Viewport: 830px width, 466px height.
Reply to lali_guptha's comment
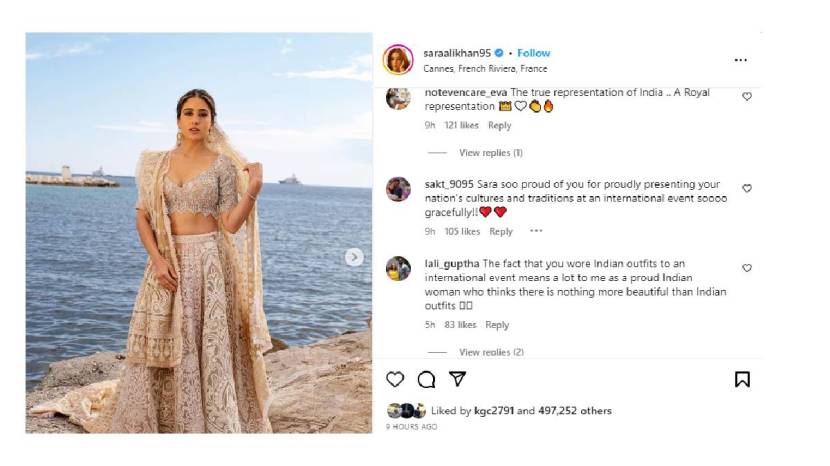click(497, 325)
